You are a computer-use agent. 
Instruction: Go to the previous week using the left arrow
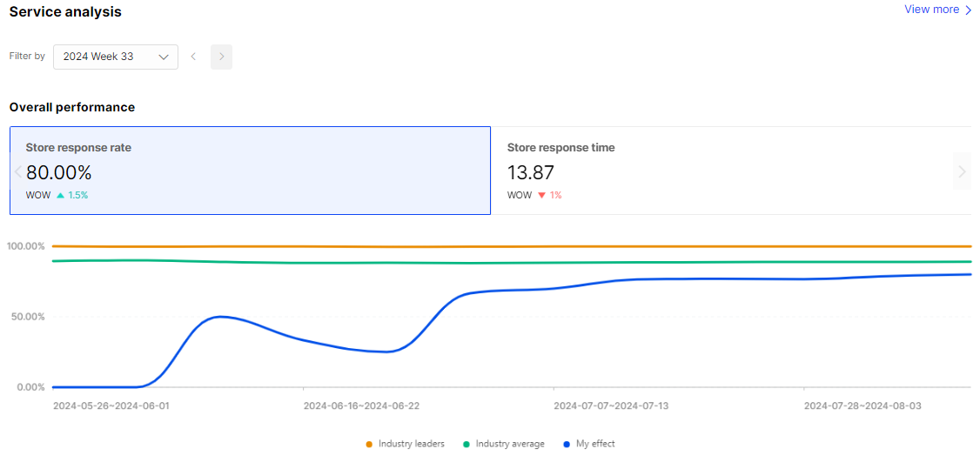194,57
